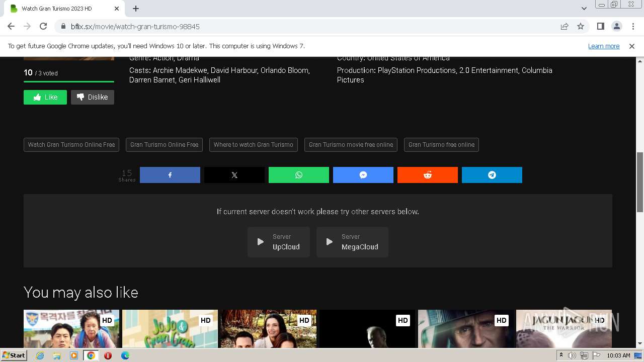Open Action Center flag icon
The height and width of the screenshot is (362, 644).
pyautogui.click(x=596, y=355)
